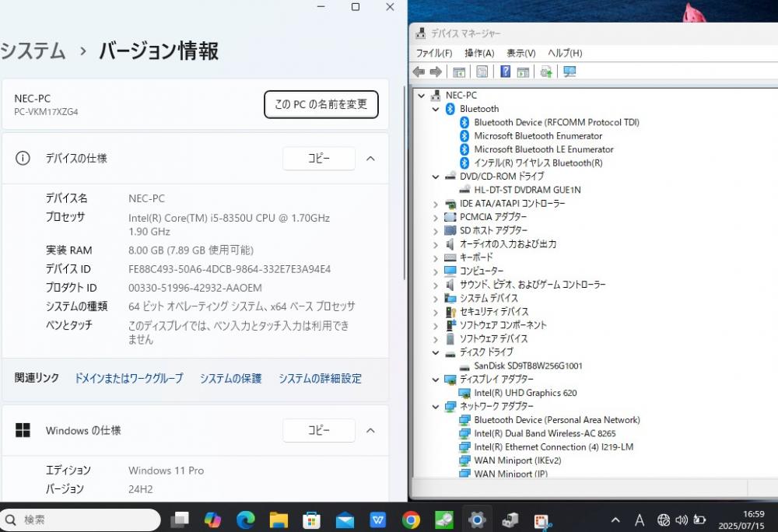Collapse the ディスク ドライブ category chevron
778x532 pixels.
click(436, 352)
